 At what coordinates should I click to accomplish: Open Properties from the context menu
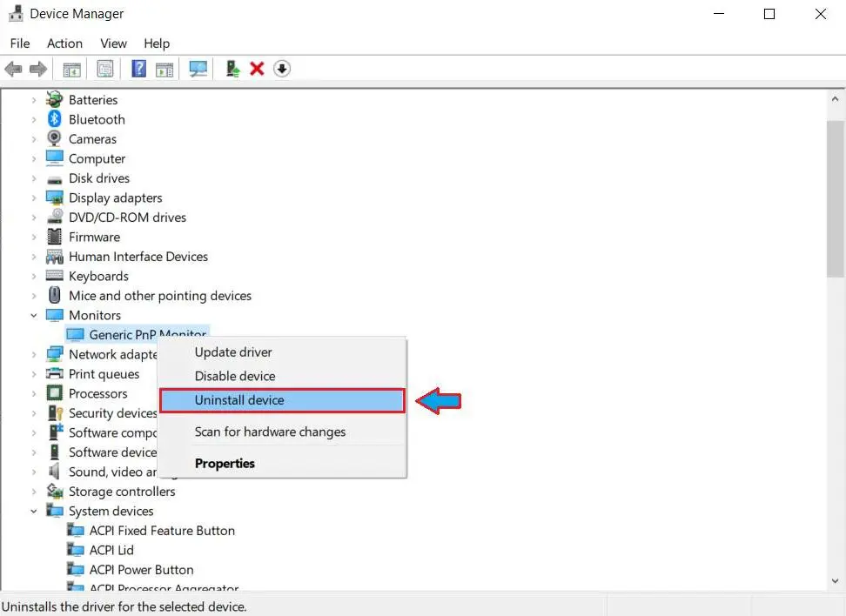[x=282, y=464]
